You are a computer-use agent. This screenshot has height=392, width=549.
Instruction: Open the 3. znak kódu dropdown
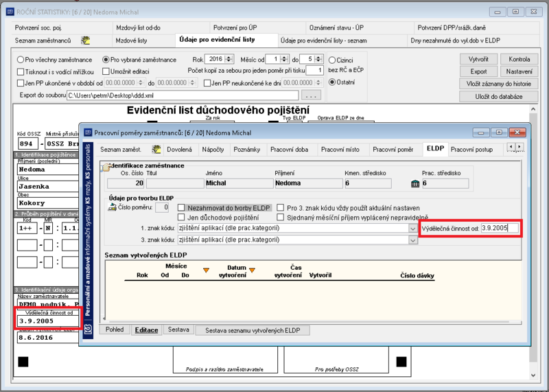(413, 240)
